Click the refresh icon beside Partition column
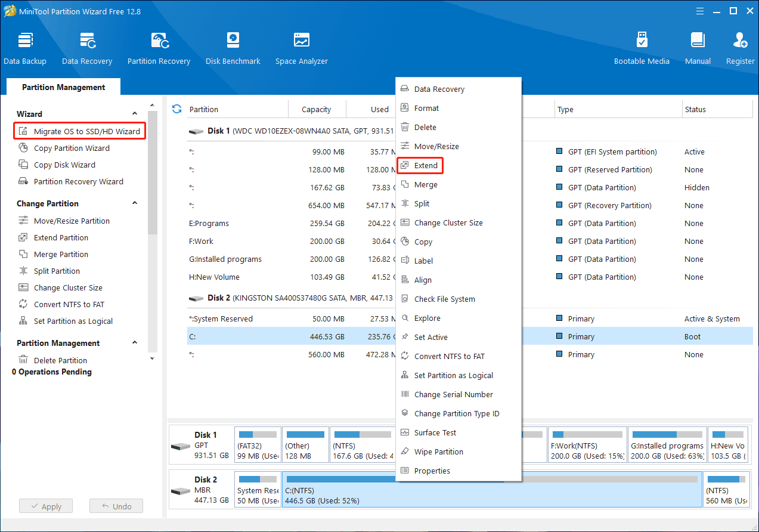 [176, 109]
